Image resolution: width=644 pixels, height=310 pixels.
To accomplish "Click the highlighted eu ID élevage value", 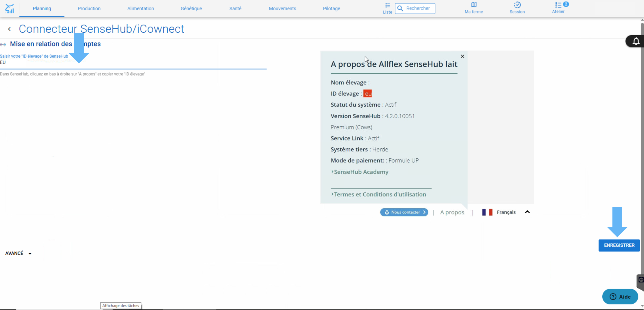I will (368, 93).
